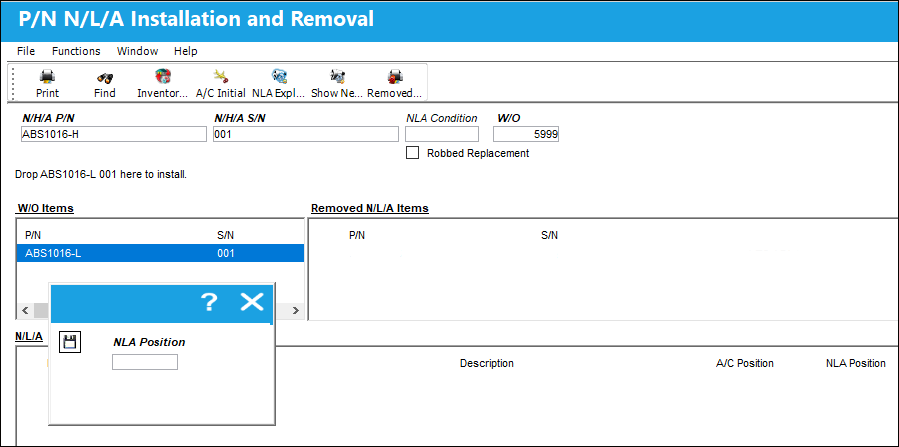Click the 'Drop ABS1016-L 001 here to install' text
899x447 pixels.
[x=101, y=174]
